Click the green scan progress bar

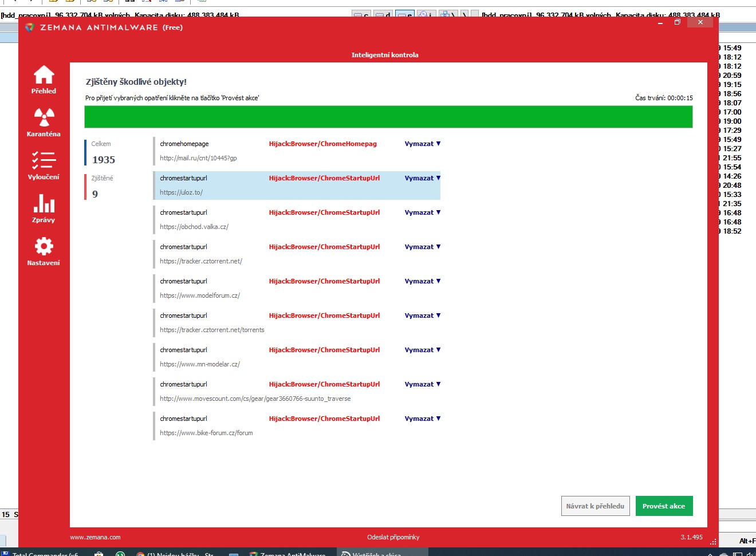pyautogui.click(x=388, y=117)
